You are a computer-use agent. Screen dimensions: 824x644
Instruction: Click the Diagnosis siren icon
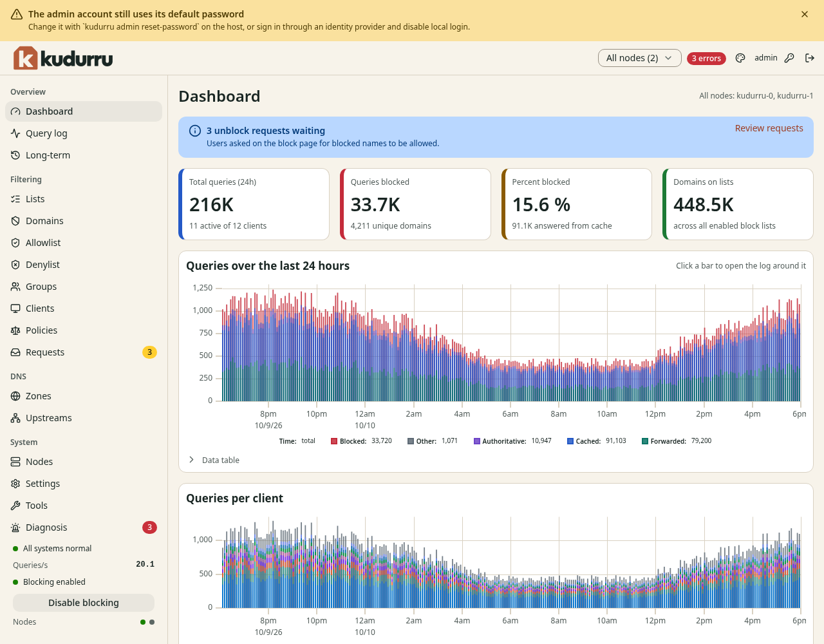(x=15, y=527)
